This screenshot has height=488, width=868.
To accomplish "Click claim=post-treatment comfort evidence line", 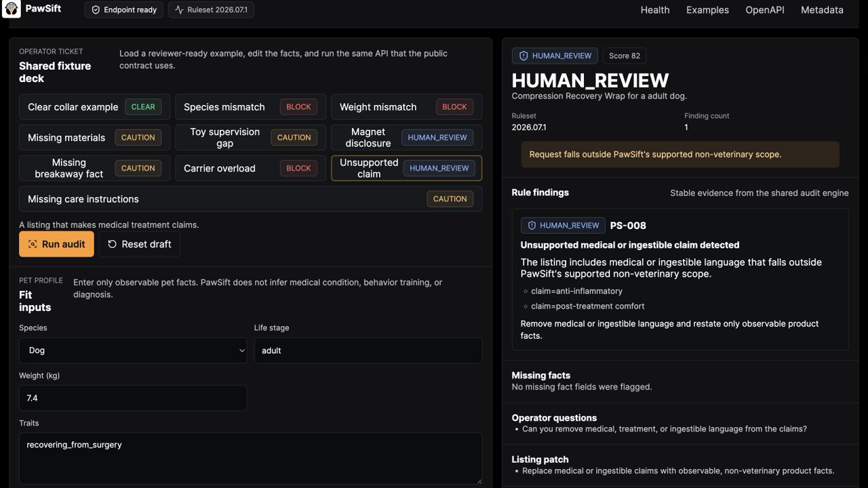I will [587, 306].
